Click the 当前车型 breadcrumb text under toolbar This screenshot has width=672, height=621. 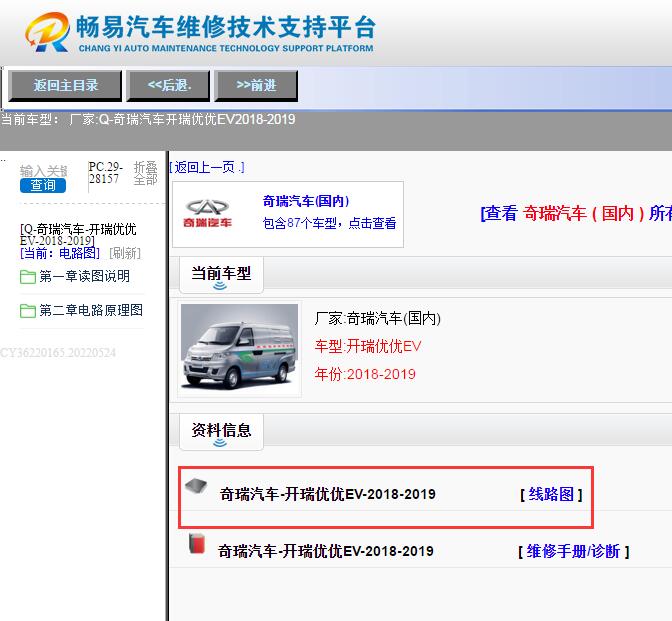[x=148, y=119]
